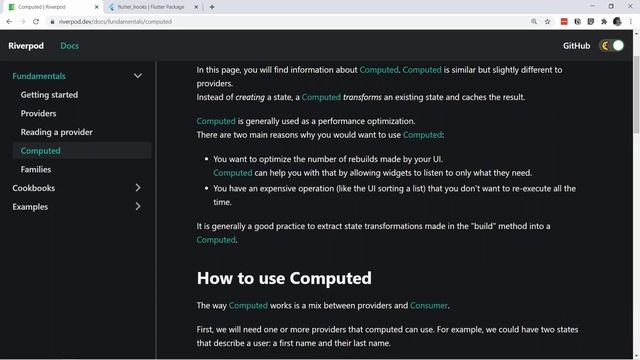Follow the Consumer link in the text

tap(429, 305)
